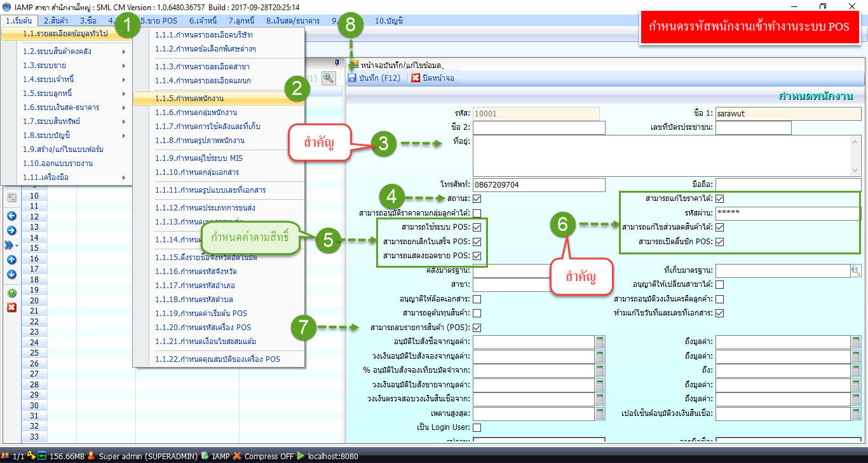Image resolution: width=868 pixels, height=463 pixels.
Task: Click the blue up arrow icon
Action: click(x=11, y=259)
